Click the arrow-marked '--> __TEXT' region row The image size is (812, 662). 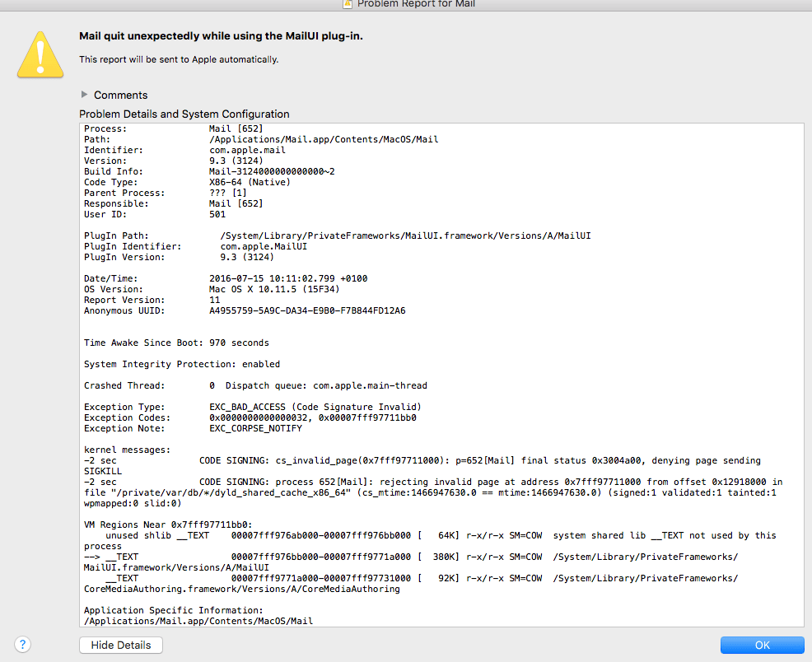click(411, 557)
